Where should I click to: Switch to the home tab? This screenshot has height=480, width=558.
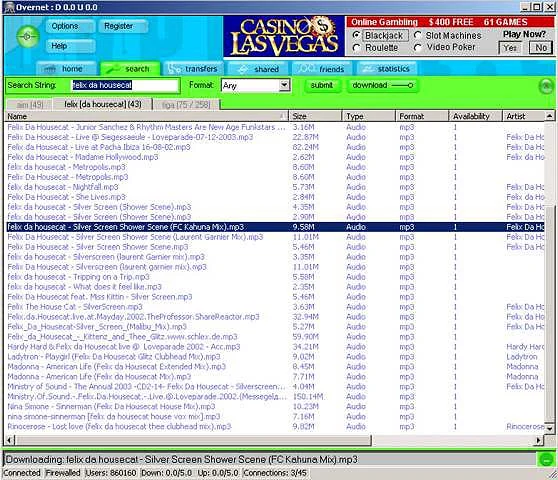click(67, 69)
